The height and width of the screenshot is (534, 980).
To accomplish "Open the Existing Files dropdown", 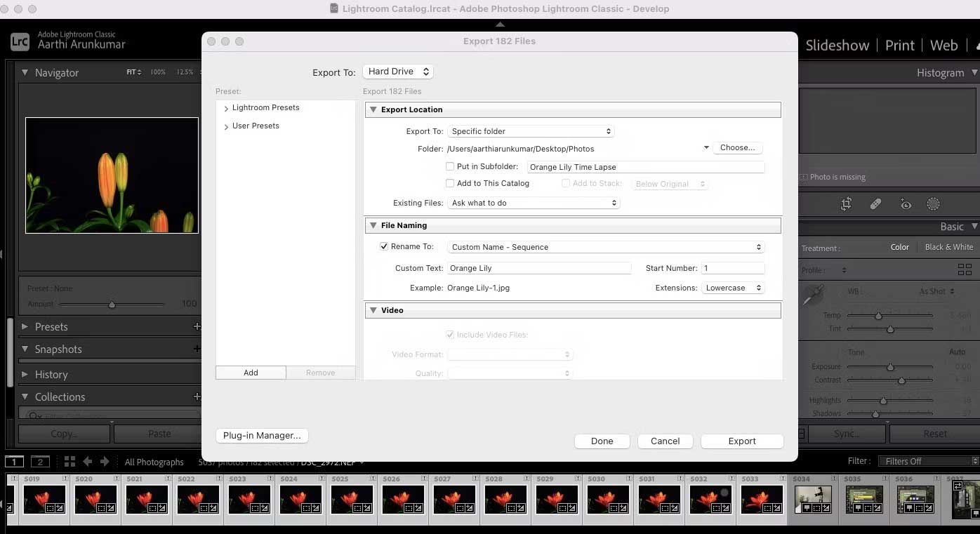I will pyautogui.click(x=534, y=203).
